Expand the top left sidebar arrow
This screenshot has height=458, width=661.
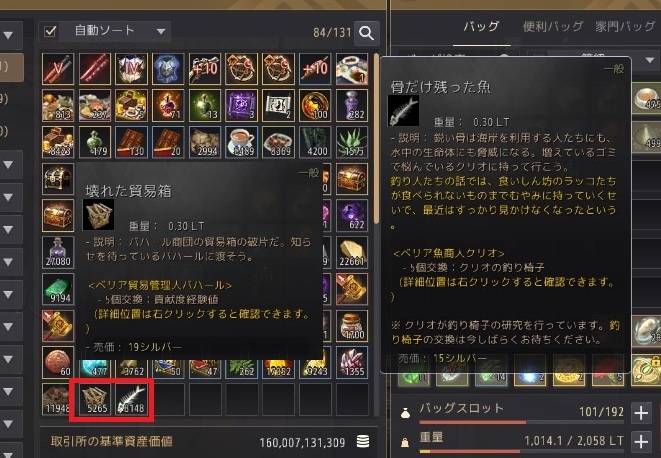8,35
